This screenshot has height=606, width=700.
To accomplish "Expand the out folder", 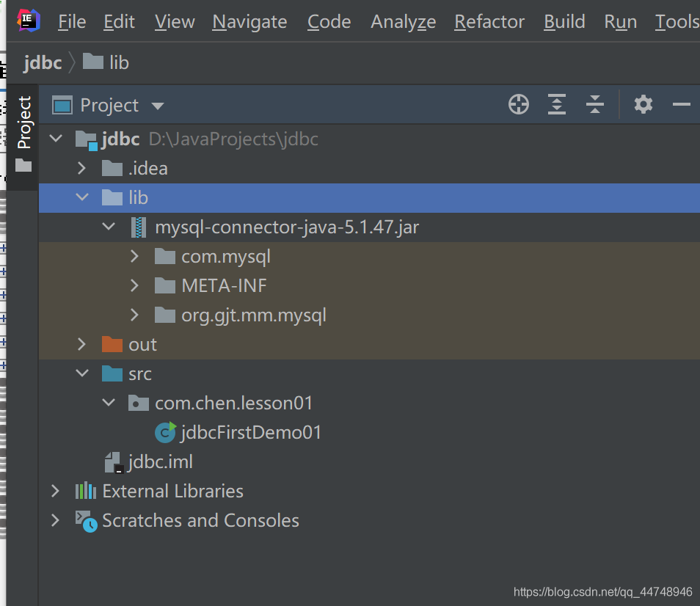I will click(81, 344).
